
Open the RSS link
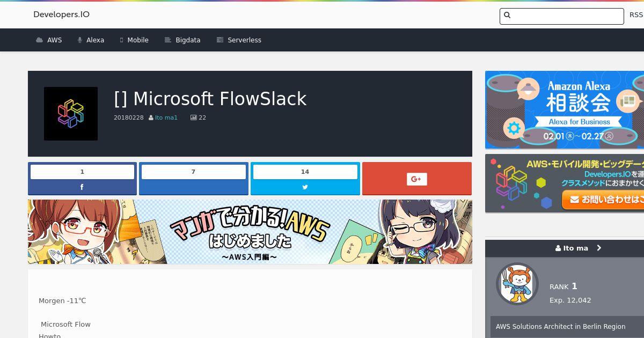tap(636, 15)
